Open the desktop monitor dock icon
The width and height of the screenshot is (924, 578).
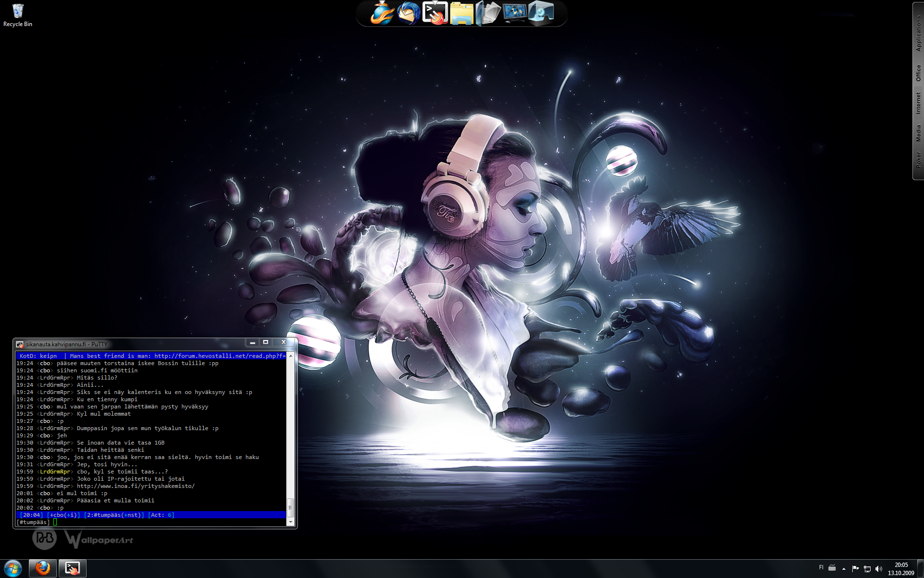click(514, 13)
